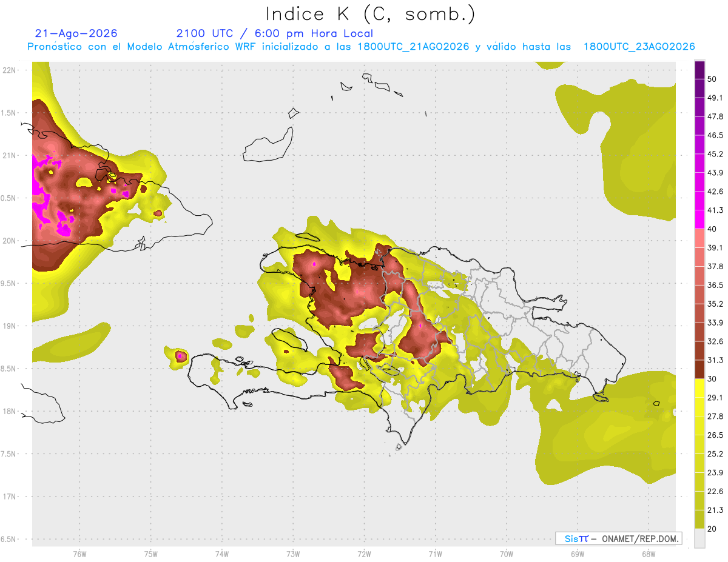This screenshot has height=562, width=728.
Task: Click the latitude label '21N'
Action: pyautogui.click(x=8, y=155)
